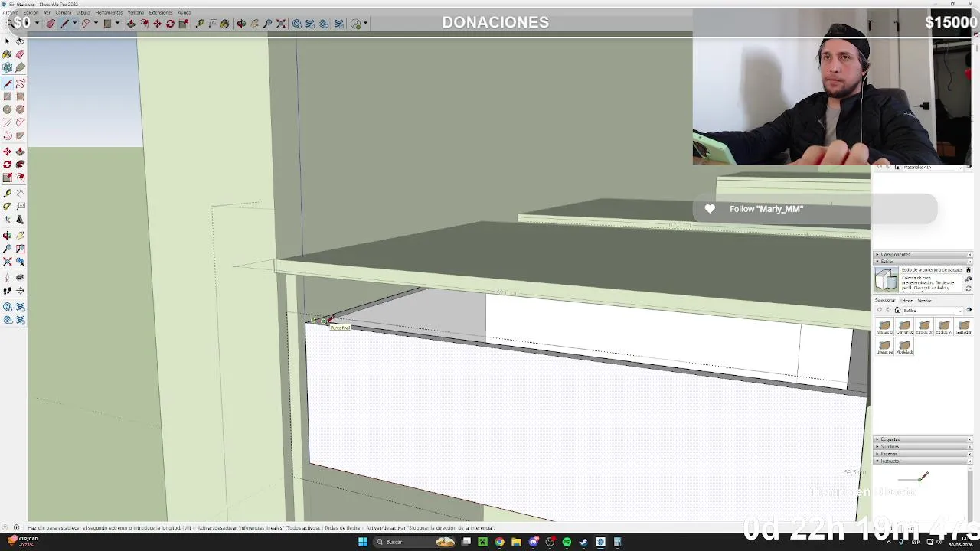Select the Rotate tool in top toolbar
The height and width of the screenshot is (551, 980).
tap(170, 24)
